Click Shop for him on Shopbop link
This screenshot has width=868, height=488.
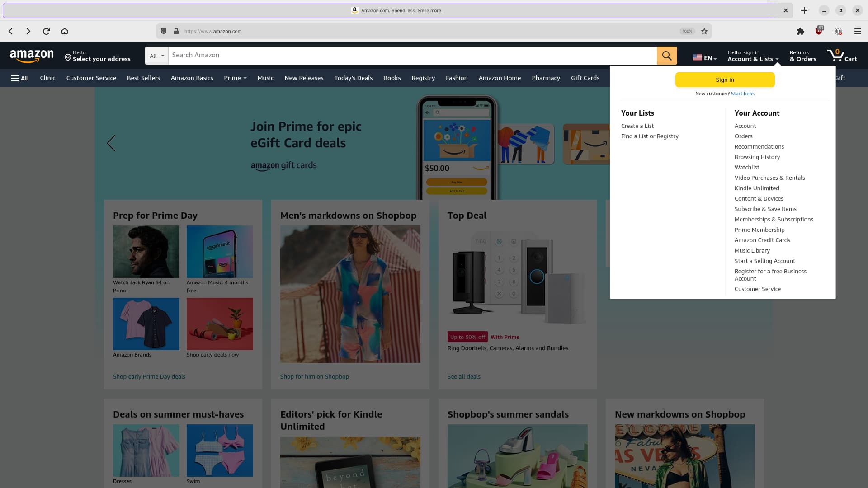pyautogui.click(x=314, y=377)
